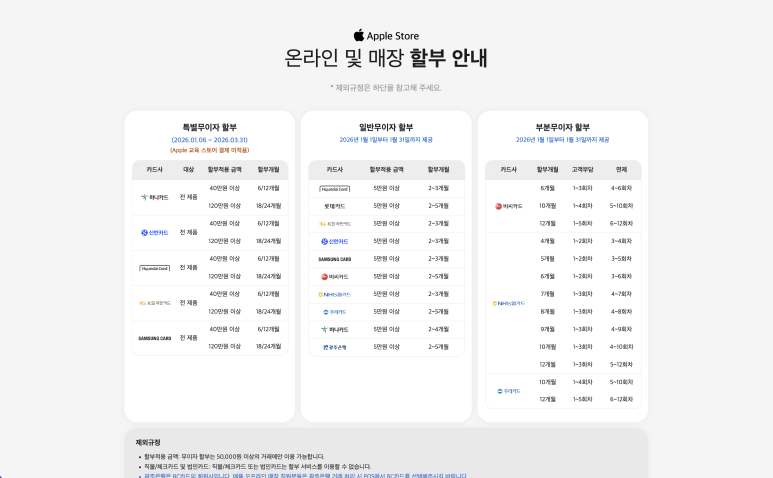773x478 pixels.
Task: Click the Hyundai Card logo in 특별무이자 할부 table
Action: tap(154, 268)
